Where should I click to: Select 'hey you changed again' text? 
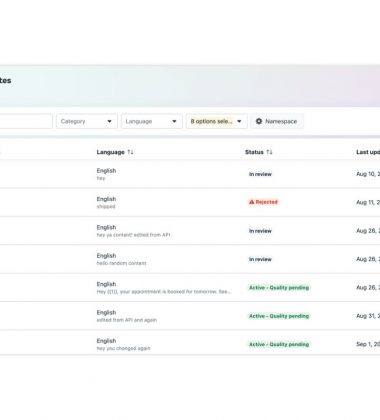click(x=123, y=348)
